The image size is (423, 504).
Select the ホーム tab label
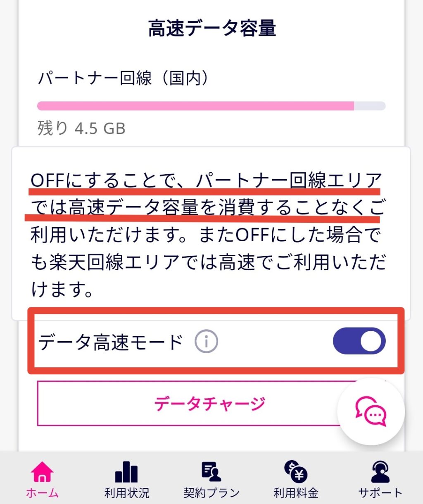pos(42,493)
